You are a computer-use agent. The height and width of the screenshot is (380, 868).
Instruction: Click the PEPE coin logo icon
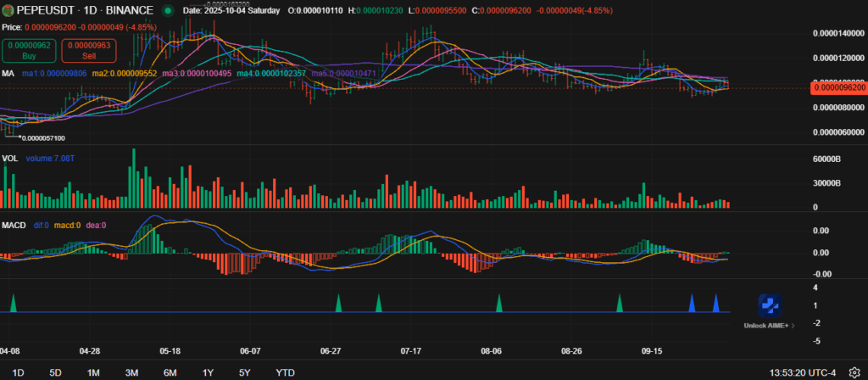pos(8,10)
